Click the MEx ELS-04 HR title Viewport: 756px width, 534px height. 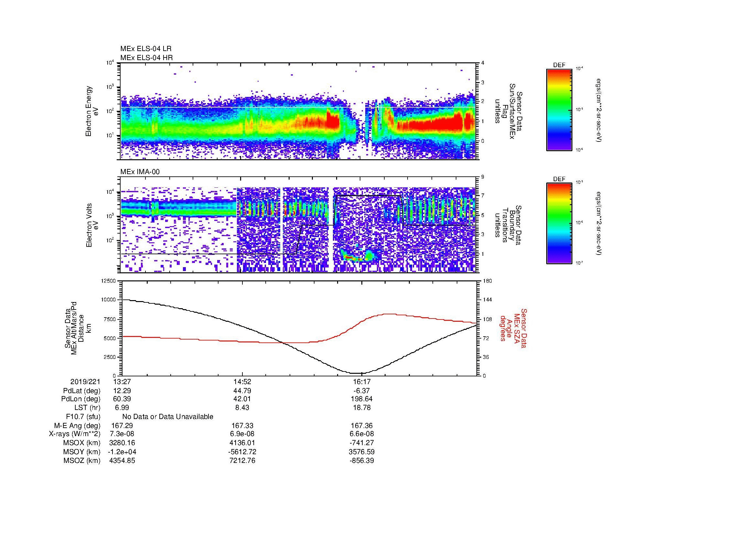pyautogui.click(x=146, y=58)
